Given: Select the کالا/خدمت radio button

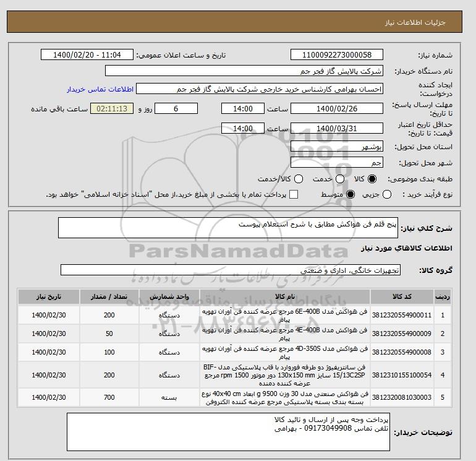Looking at the screenshot, I should point(299,179).
